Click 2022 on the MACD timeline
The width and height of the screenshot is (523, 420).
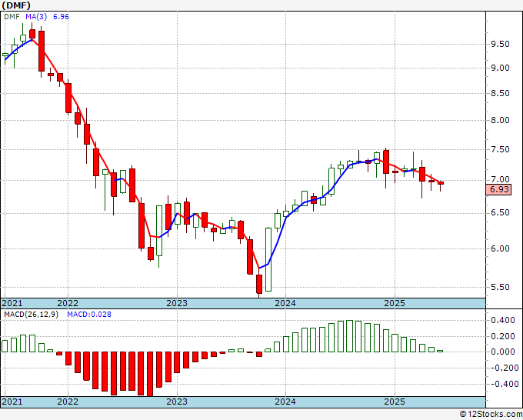point(68,402)
